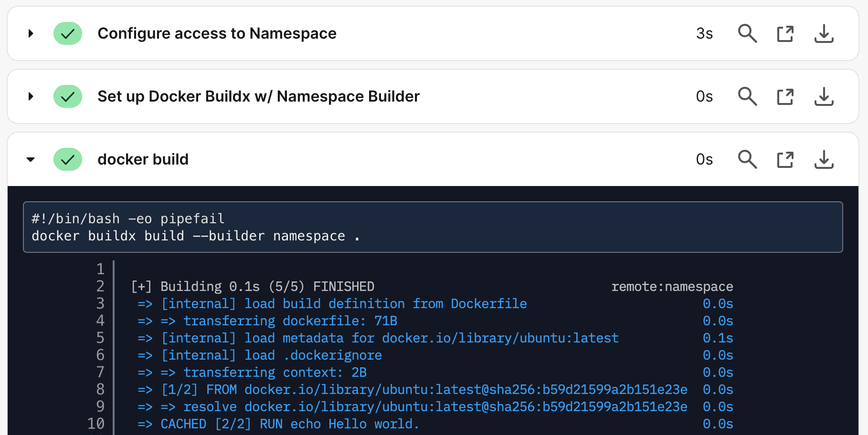Click the docker buildx command script block
This screenshot has height=435, width=868.
430,228
